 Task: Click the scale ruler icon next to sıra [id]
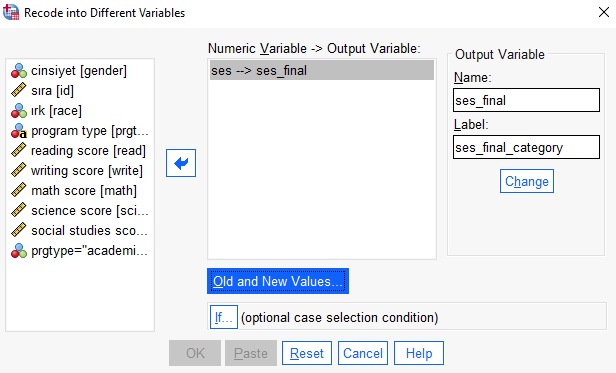18,90
